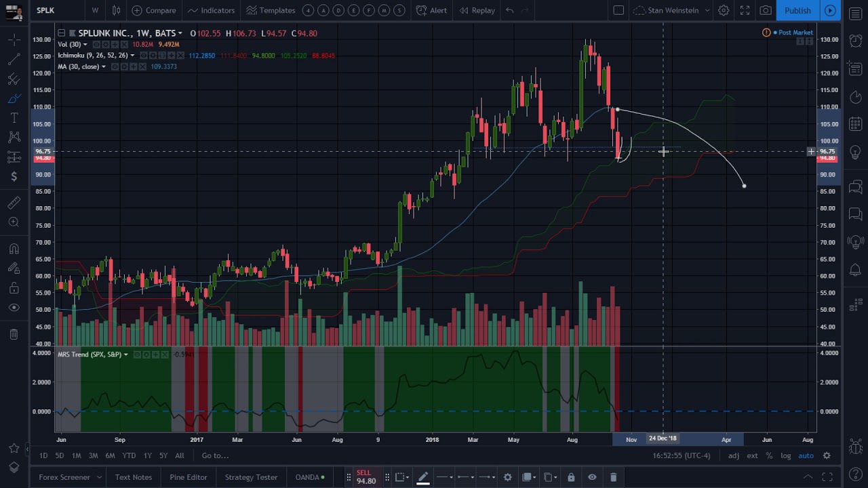Open the Strategy Tester tab
This screenshot has width=868, height=488.
[x=251, y=477]
